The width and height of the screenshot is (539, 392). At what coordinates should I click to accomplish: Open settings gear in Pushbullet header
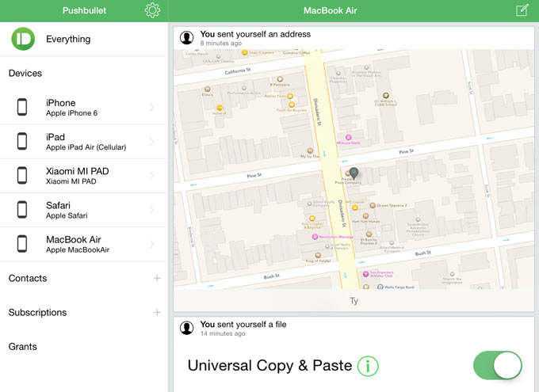(153, 10)
